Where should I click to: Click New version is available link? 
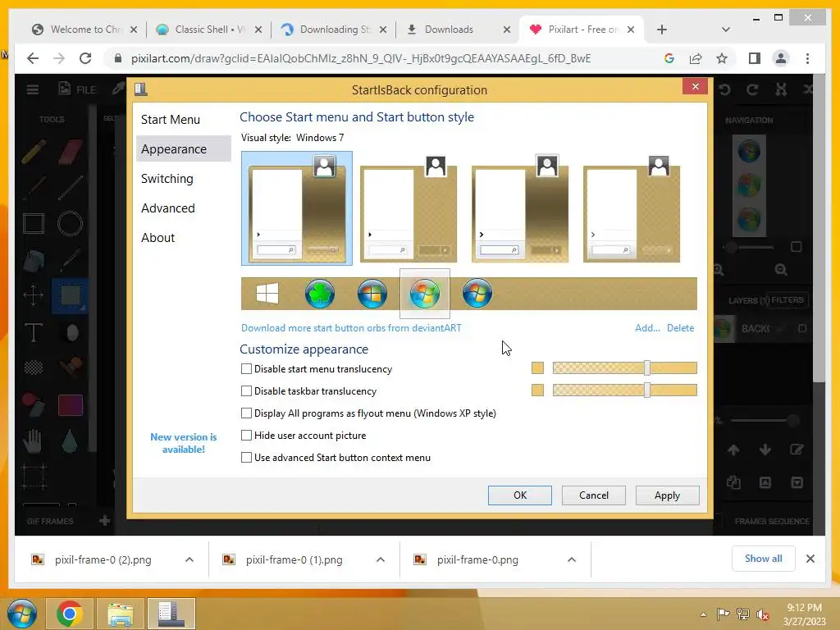tap(183, 443)
